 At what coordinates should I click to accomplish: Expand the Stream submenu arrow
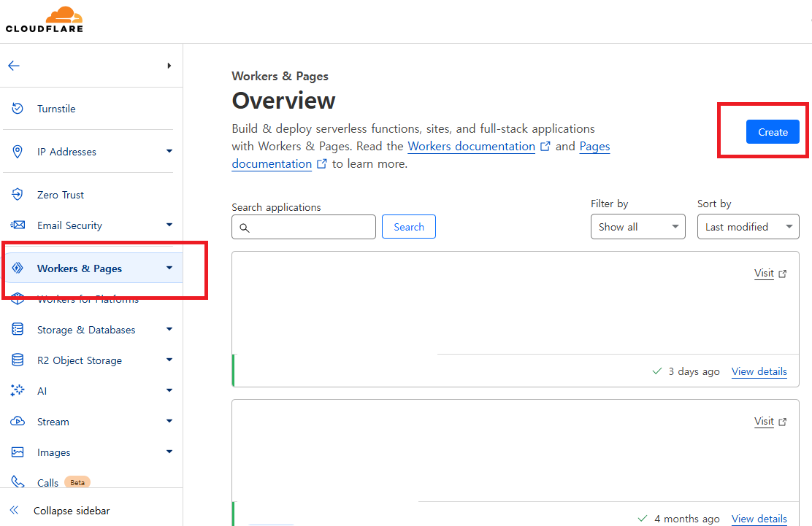[169, 421]
